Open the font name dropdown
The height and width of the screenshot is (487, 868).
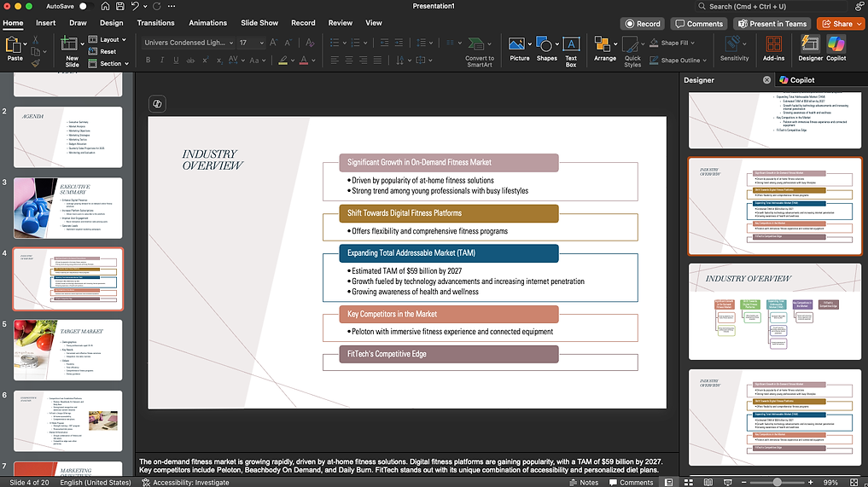click(x=231, y=43)
